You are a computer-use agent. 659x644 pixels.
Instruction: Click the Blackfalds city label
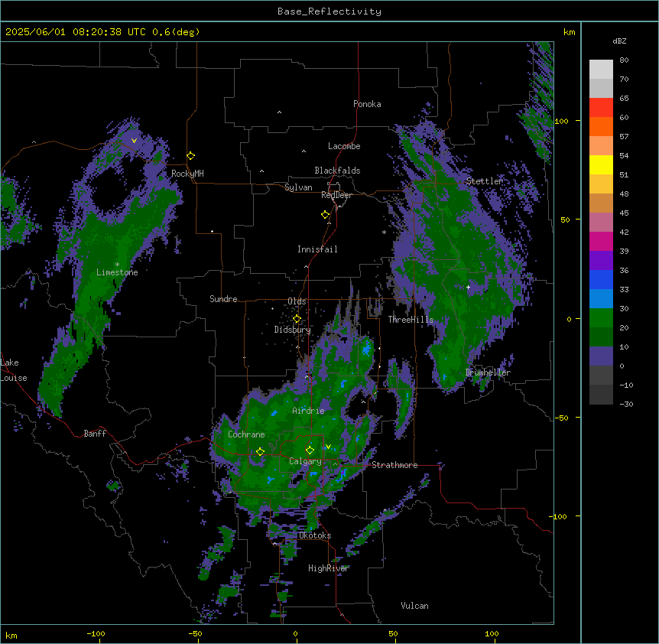[x=337, y=171]
